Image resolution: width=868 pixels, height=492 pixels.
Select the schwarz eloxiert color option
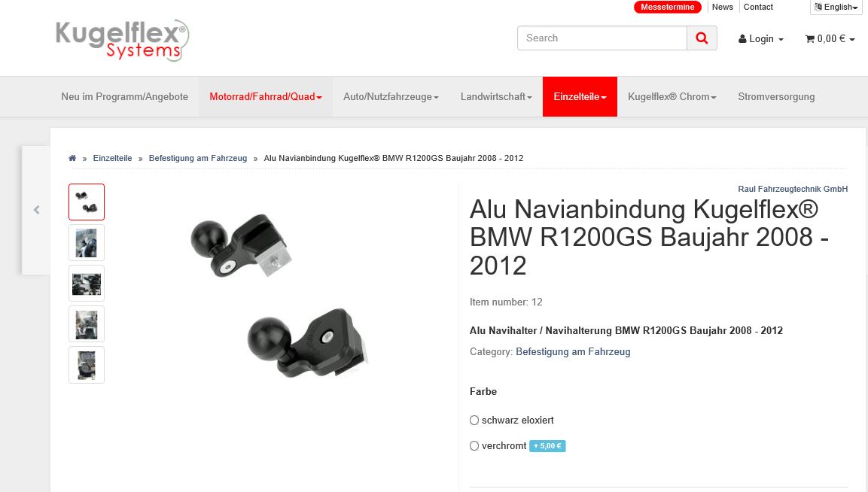point(474,420)
